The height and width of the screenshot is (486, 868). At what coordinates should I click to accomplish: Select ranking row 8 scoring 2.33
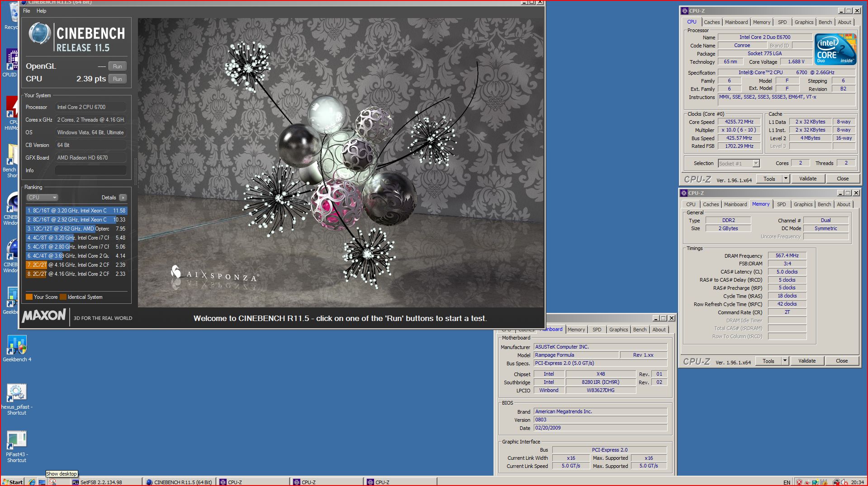coord(76,274)
